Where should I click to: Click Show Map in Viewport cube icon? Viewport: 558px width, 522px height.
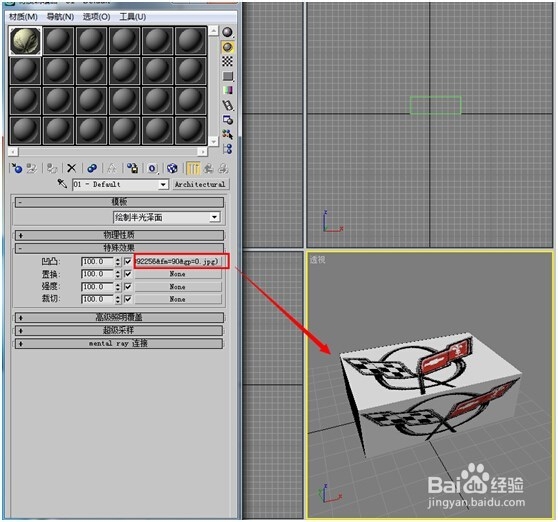tap(172, 168)
